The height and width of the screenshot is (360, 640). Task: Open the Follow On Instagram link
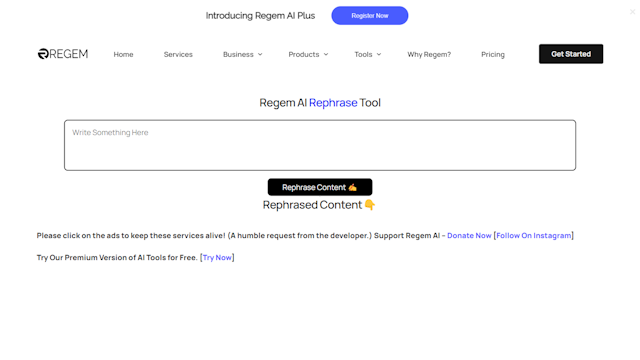[x=533, y=236]
